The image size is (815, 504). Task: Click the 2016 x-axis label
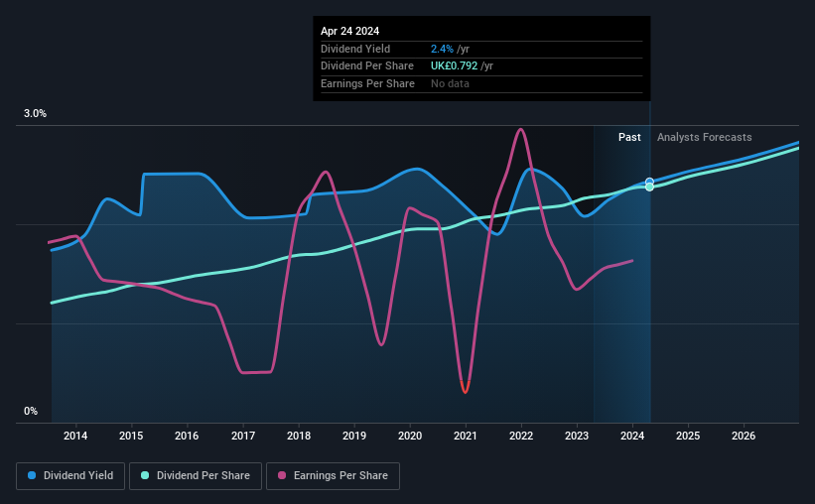[187, 436]
